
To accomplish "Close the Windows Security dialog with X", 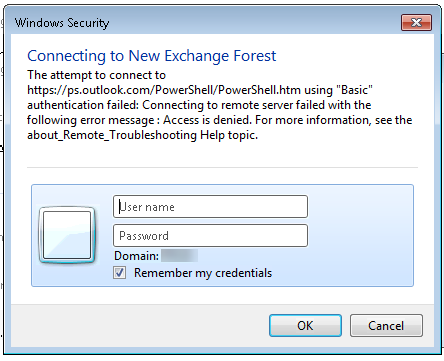I will point(416,23).
